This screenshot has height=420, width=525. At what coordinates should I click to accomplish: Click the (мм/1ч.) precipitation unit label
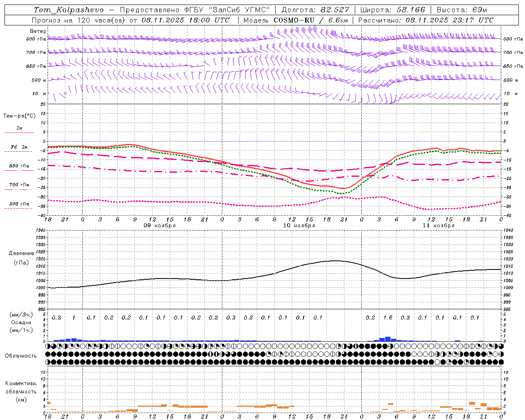click(x=21, y=330)
